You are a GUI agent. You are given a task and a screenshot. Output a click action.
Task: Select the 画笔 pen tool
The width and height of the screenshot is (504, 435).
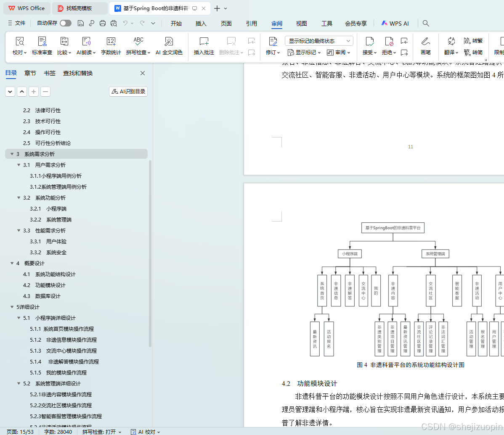426,46
